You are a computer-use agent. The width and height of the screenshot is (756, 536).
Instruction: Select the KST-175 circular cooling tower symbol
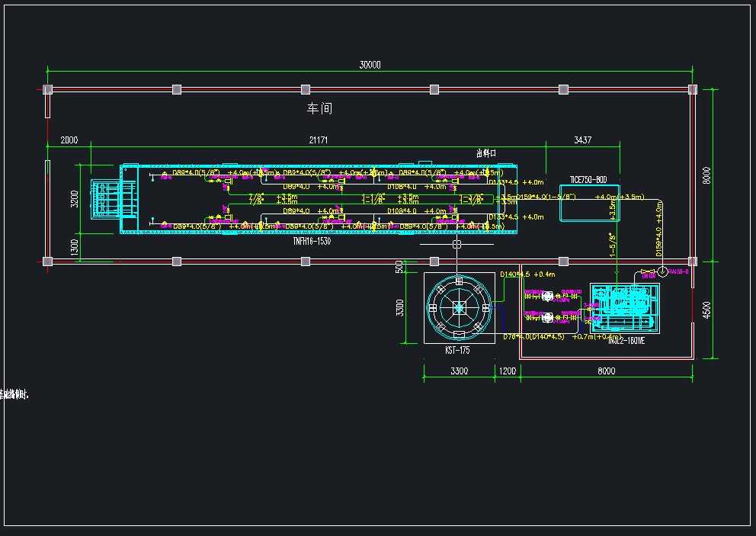(x=460, y=307)
